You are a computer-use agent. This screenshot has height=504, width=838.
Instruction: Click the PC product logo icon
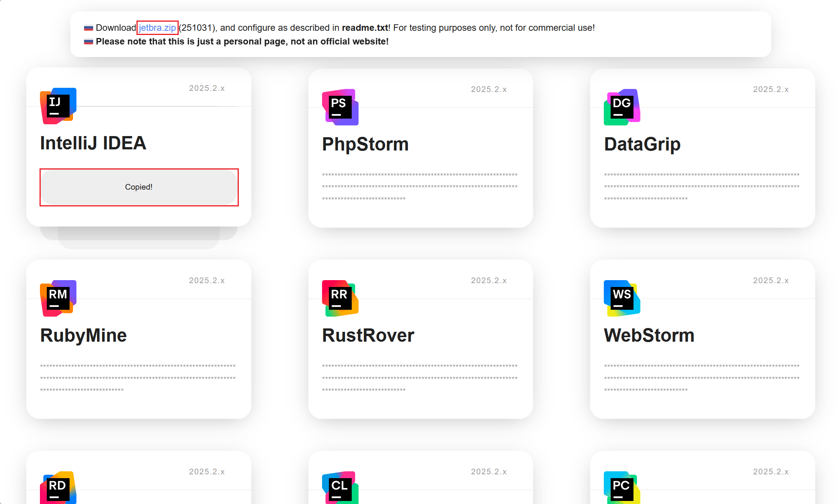click(x=622, y=488)
